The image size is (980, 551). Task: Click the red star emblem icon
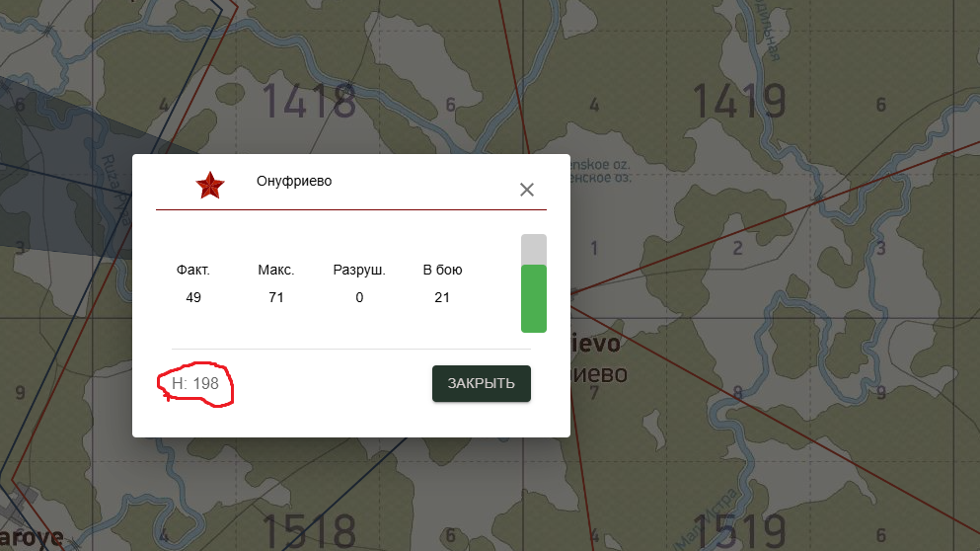click(x=210, y=185)
